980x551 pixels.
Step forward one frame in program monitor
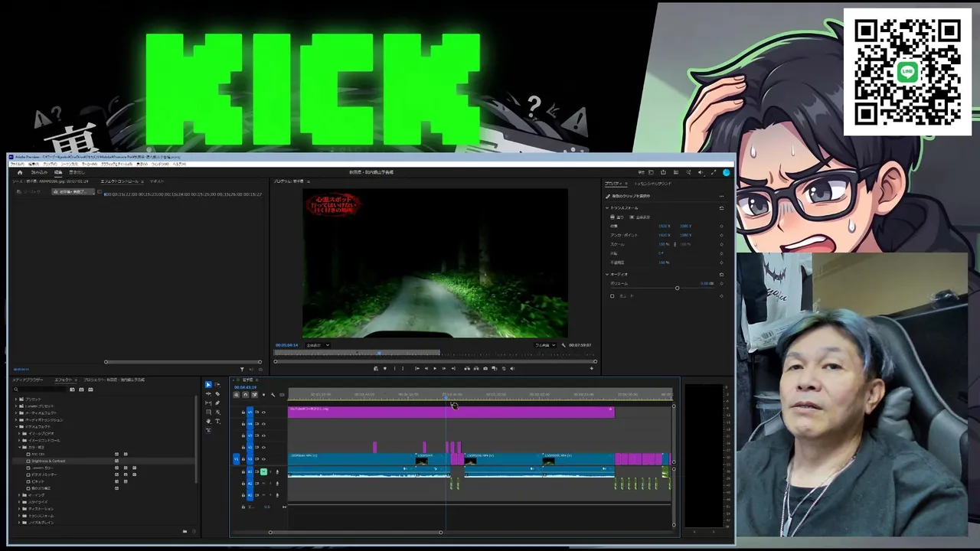pos(444,368)
